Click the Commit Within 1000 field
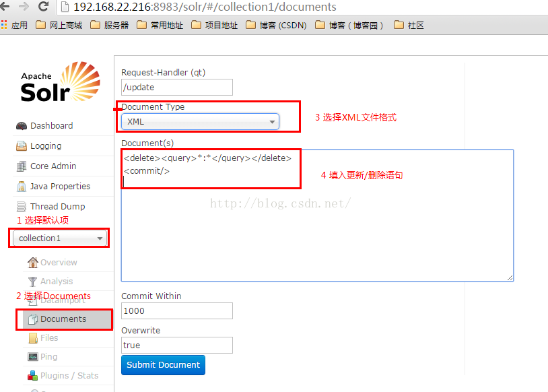Screen dimensions: 548x392 tap(177, 311)
